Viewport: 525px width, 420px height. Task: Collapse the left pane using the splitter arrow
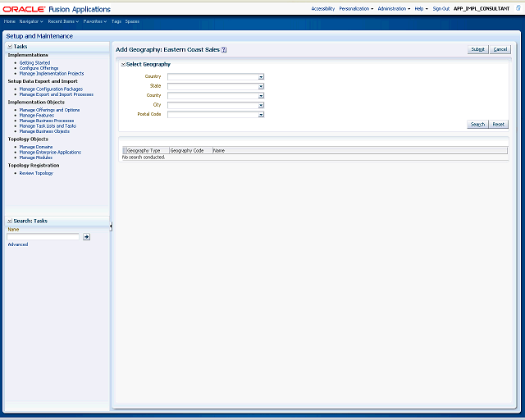tap(111, 226)
